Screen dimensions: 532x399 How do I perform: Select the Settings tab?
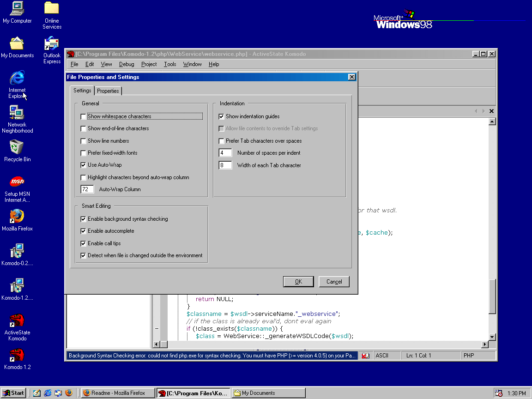(83, 90)
